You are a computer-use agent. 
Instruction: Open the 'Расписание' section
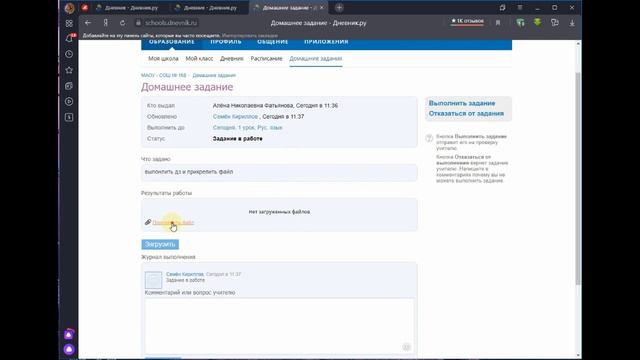point(267,58)
